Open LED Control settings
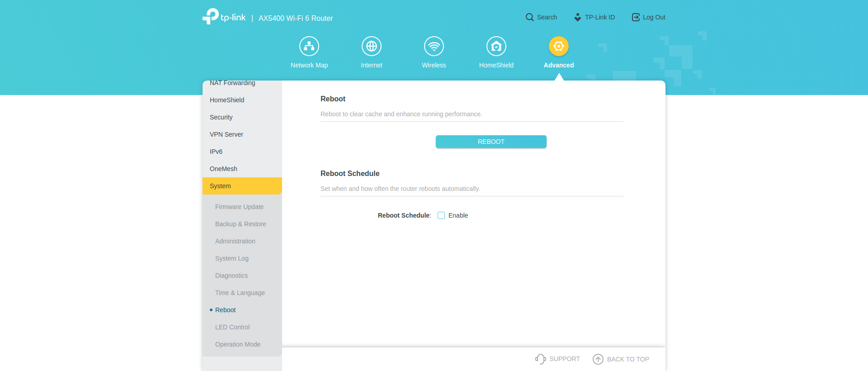Image resolution: width=868 pixels, height=371 pixels. pos(232,327)
